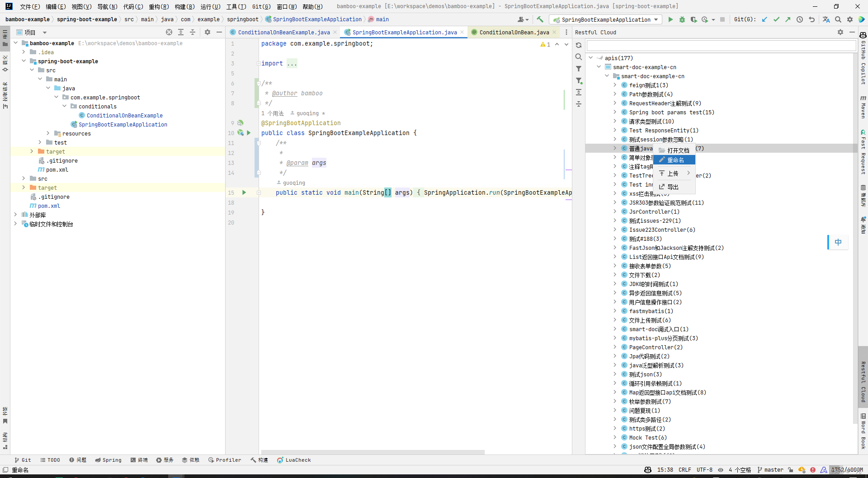Open GitHub Copilot status bar icon
The width and height of the screenshot is (868, 478).
click(648, 470)
